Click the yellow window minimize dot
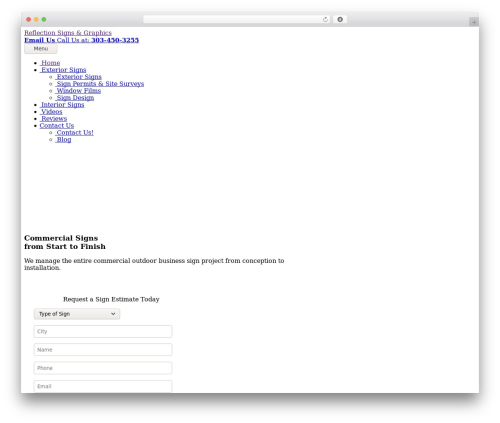 (x=36, y=20)
